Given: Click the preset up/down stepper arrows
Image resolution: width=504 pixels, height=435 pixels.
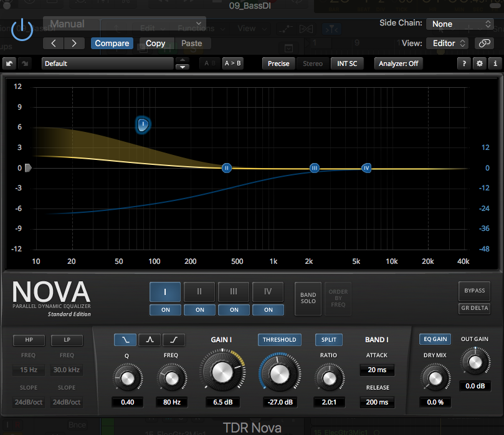Looking at the screenshot, I should 183,63.
